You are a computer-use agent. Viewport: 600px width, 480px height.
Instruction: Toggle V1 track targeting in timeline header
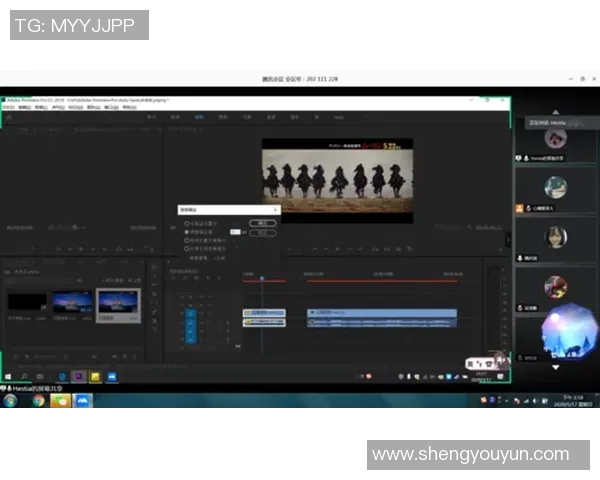tap(191, 314)
